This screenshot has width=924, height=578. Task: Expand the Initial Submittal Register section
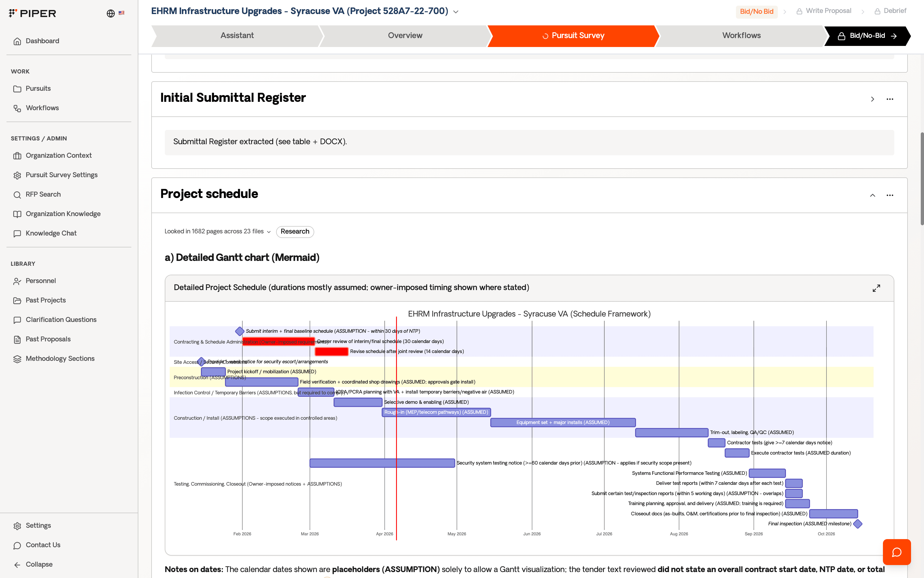tap(872, 99)
